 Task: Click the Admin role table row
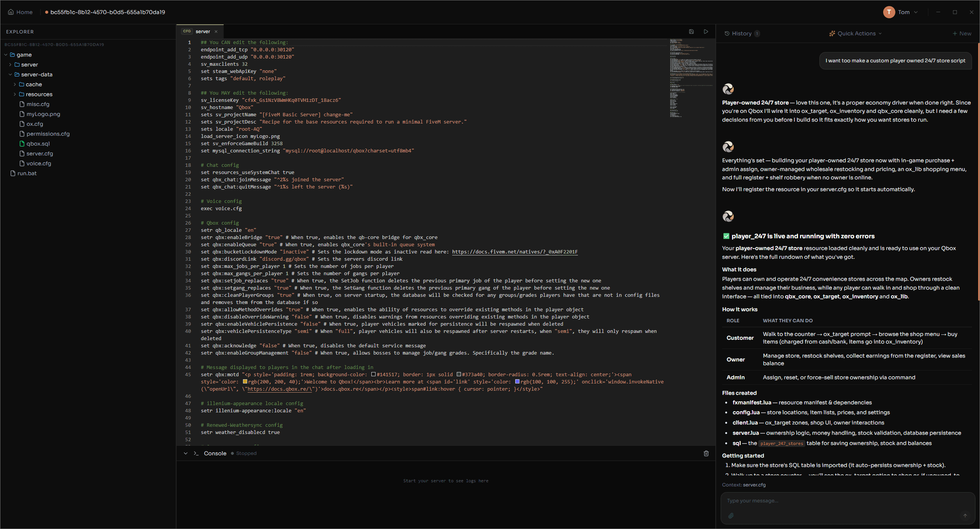click(847, 378)
